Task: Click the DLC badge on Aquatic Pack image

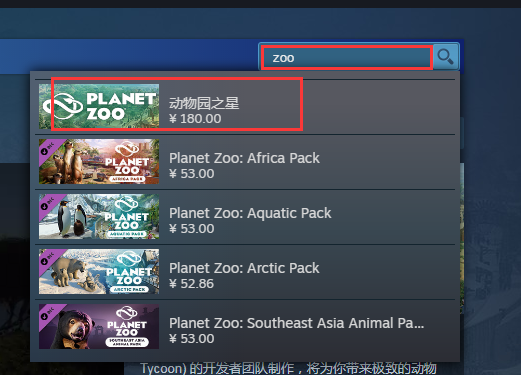Action: (48, 203)
